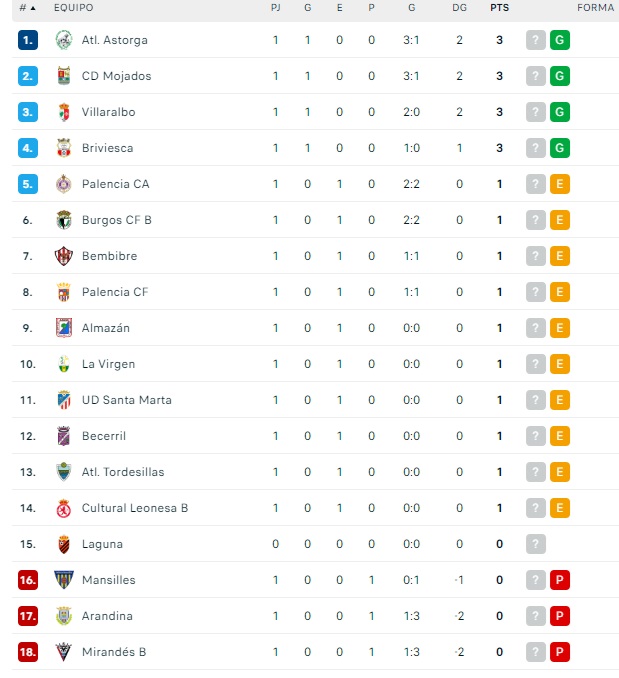The height and width of the screenshot is (678, 619).
Task: Click the Bembibre club badge
Action: coord(64,256)
